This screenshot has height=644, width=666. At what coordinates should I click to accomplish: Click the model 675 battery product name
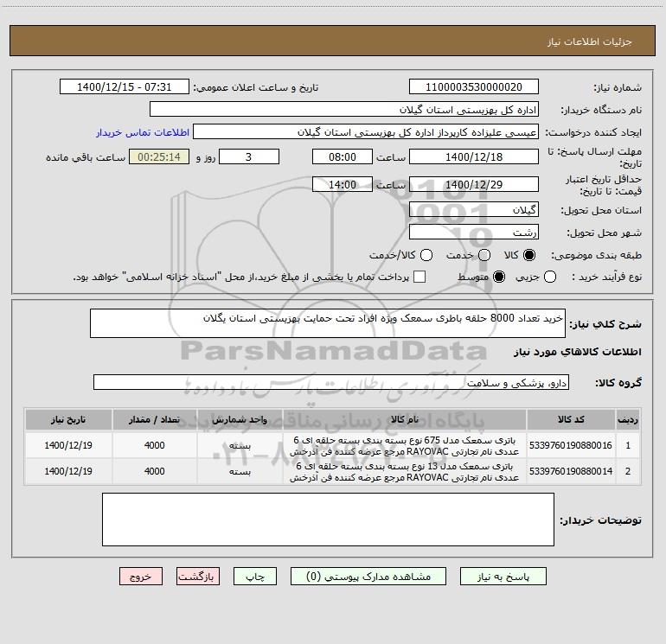point(405,445)
